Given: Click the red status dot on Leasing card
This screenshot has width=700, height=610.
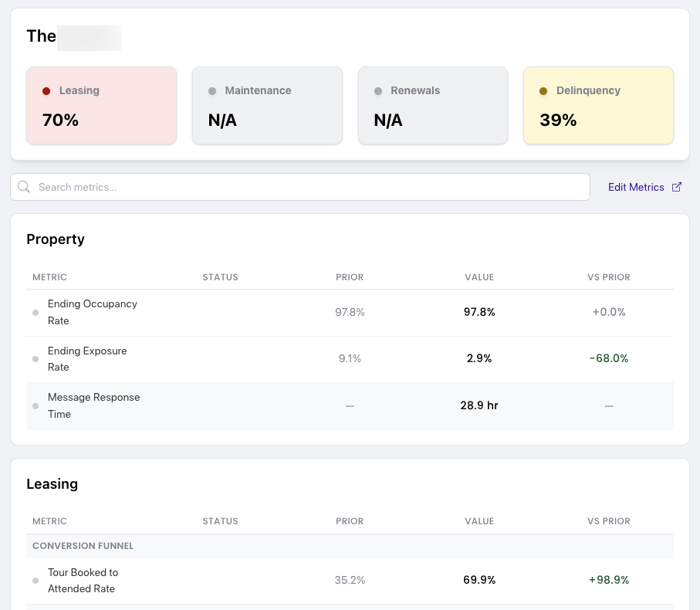Looking at the screenshot, I should pyautogui.click(x=46, y=91).
